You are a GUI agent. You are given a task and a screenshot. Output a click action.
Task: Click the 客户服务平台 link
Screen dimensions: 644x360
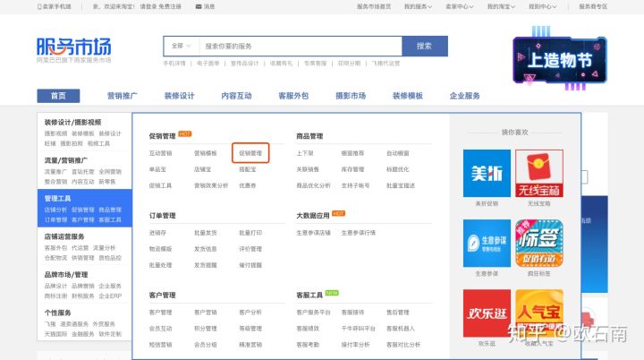tap(313, 312)
